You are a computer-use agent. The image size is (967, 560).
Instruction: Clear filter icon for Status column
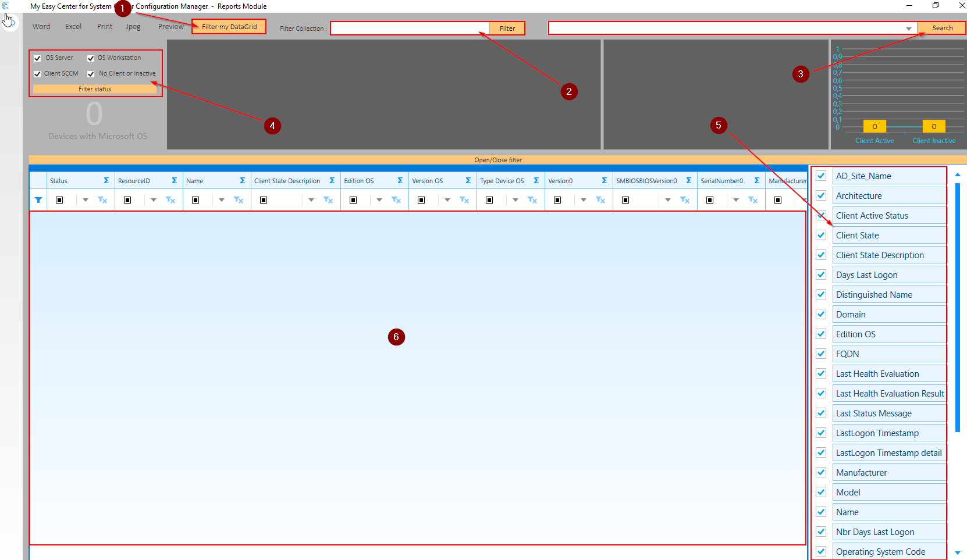coord(102,200)
